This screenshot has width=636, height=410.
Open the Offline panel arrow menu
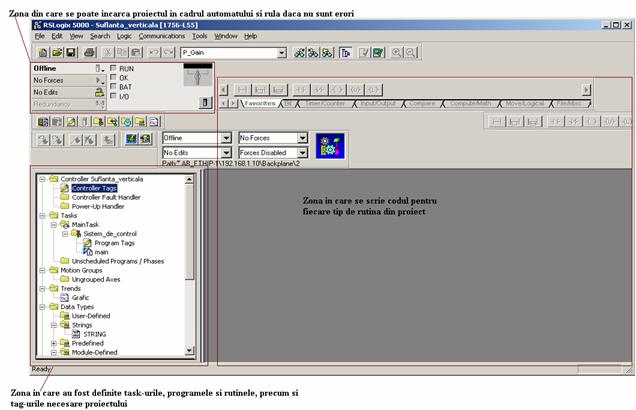(99, 69)
